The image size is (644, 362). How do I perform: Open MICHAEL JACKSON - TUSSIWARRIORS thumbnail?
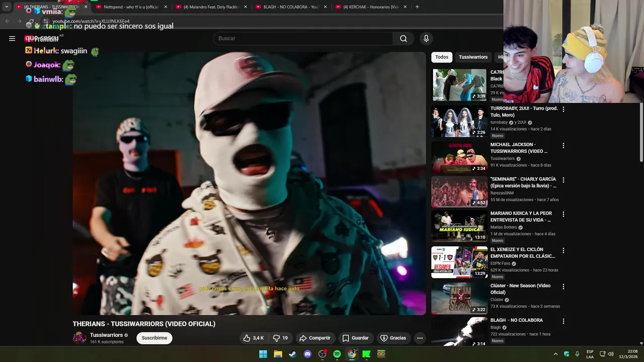tap(459, 157)
